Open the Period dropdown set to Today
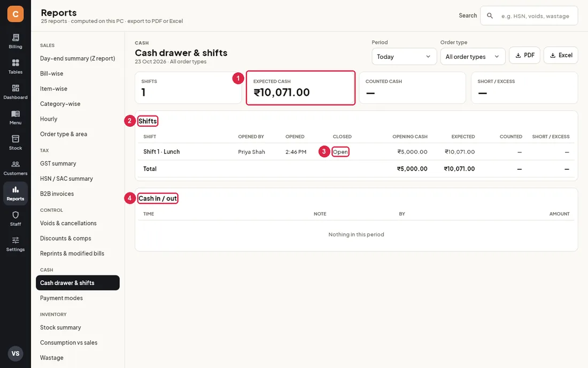 [x=404, y=57]
